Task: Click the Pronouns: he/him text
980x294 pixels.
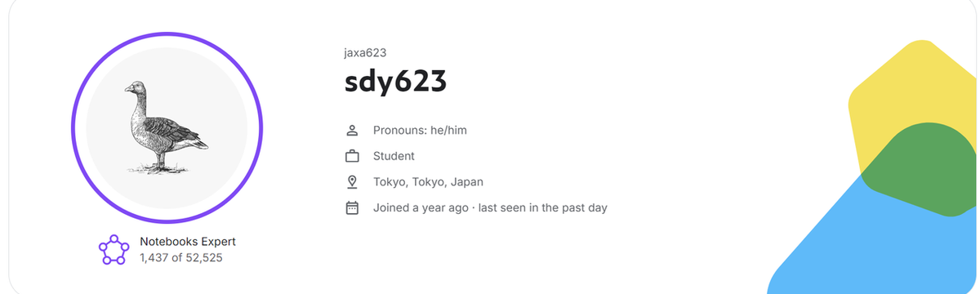Action: click(x=420, y=130)
